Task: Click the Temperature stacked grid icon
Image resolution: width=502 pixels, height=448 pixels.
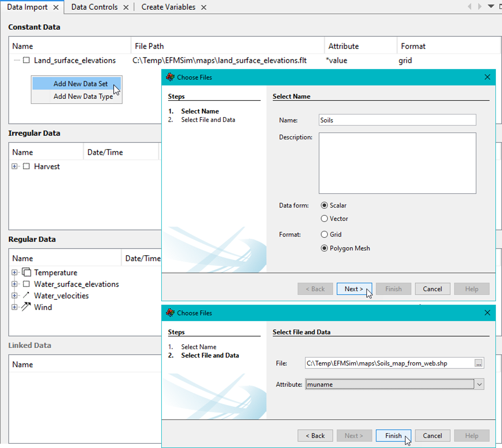Action: pos(27,272)
